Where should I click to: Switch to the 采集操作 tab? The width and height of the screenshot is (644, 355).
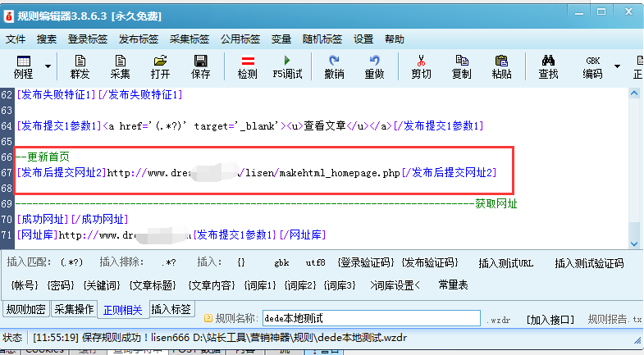tap(74, 309)
